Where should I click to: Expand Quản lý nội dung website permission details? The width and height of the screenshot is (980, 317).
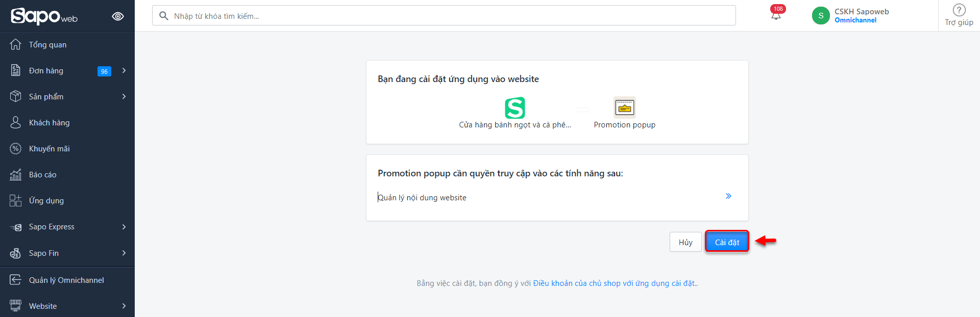coord(728,196)
